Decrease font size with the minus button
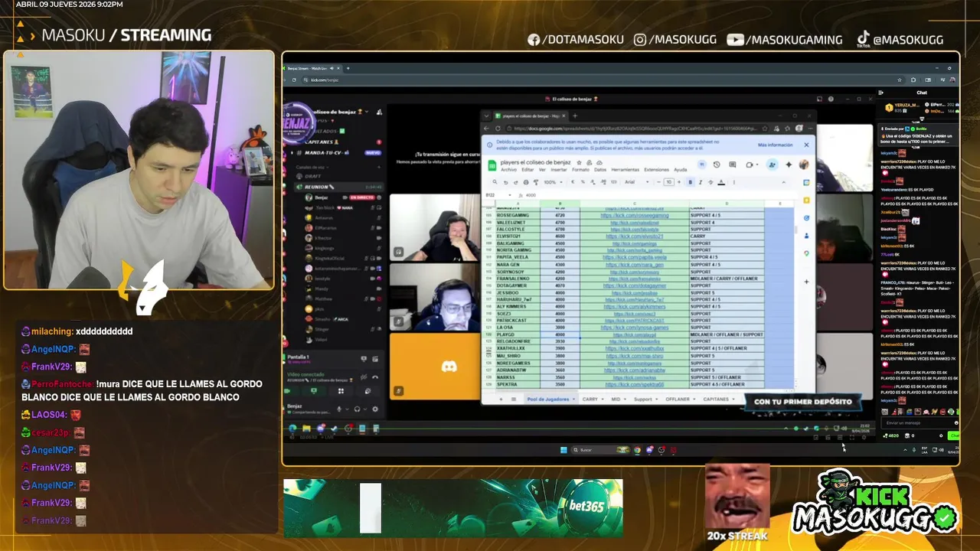This screenshot has height=551, width=980. click(x=659, y=182)
